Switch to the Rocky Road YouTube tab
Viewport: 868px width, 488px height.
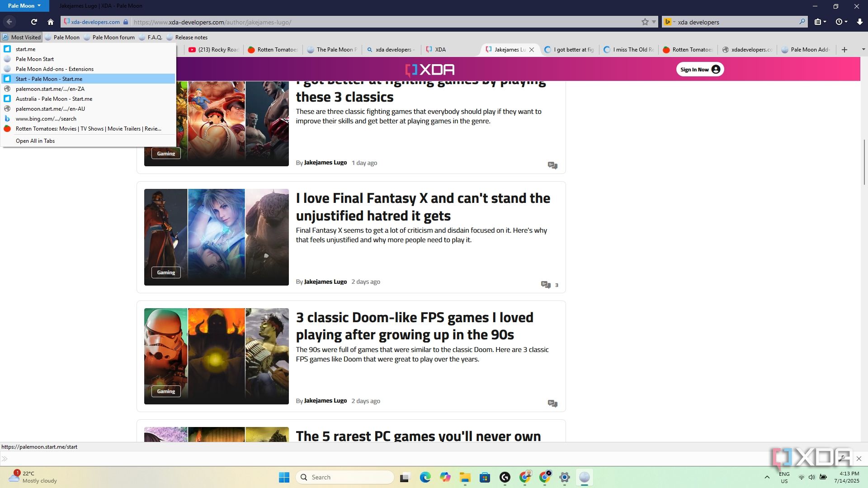coord(214,50)
